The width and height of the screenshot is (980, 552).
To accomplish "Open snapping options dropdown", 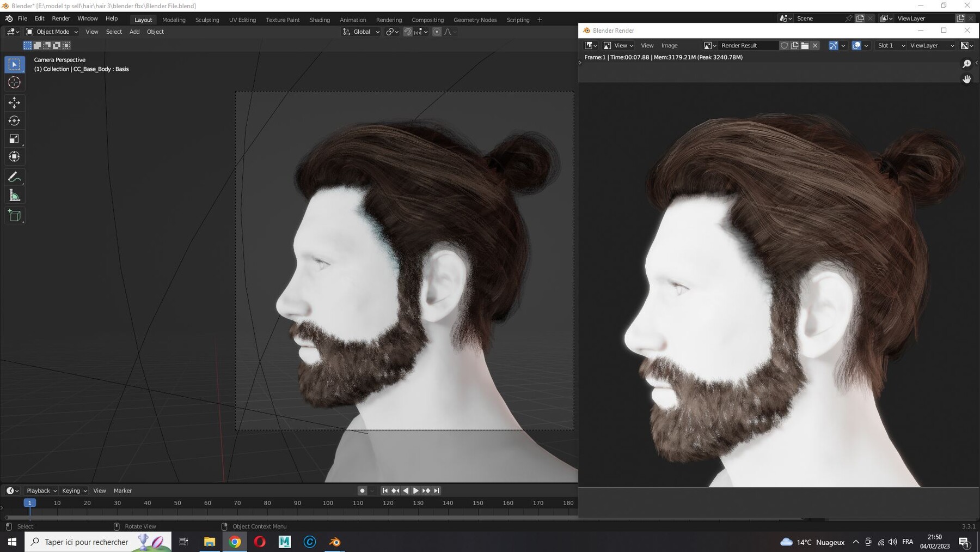I will coord(421,32).
